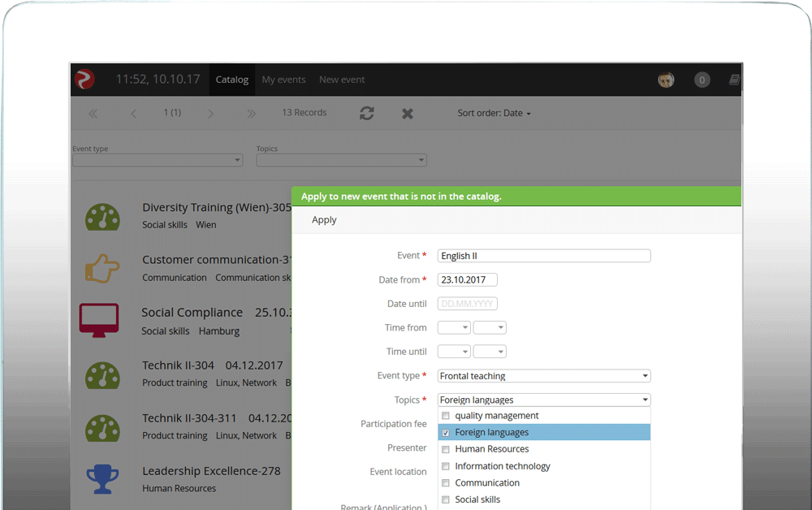The image size is (812, 510).
Task: Click the Date from field 23.10.2017
Action: 467,279
